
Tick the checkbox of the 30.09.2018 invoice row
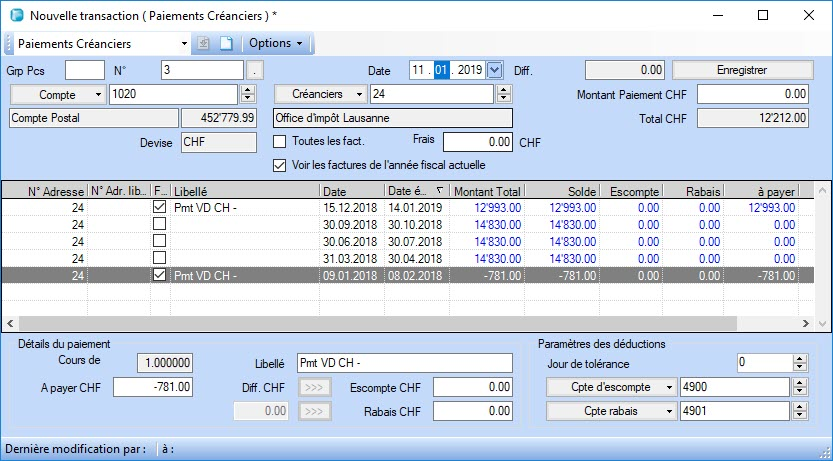pyautogui.click(x=159, y=224)
